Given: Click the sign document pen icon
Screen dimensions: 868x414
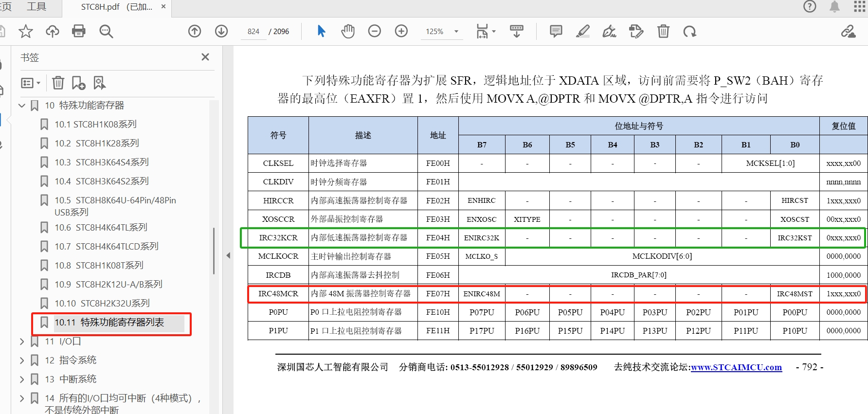Looking at the screenshot, I should [609, 32].
